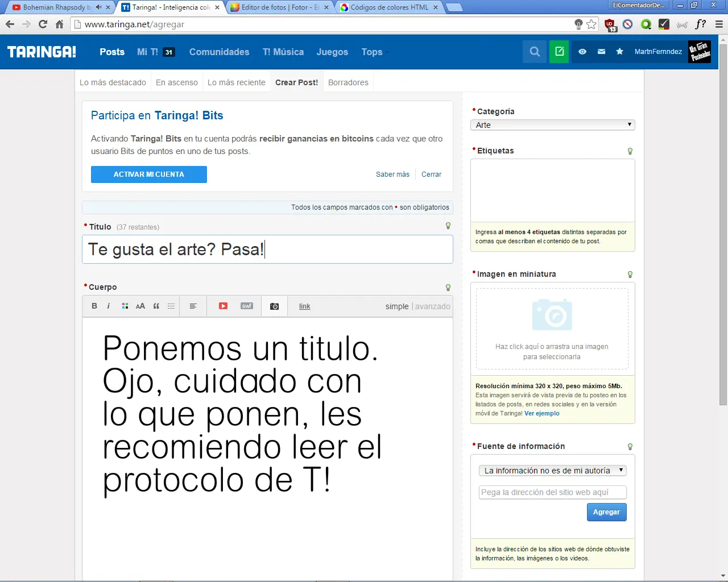Click inside the Título input field

click(267, 249)
